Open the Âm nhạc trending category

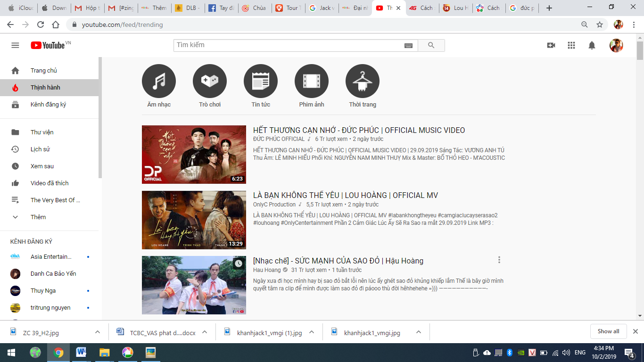point(159,81)
